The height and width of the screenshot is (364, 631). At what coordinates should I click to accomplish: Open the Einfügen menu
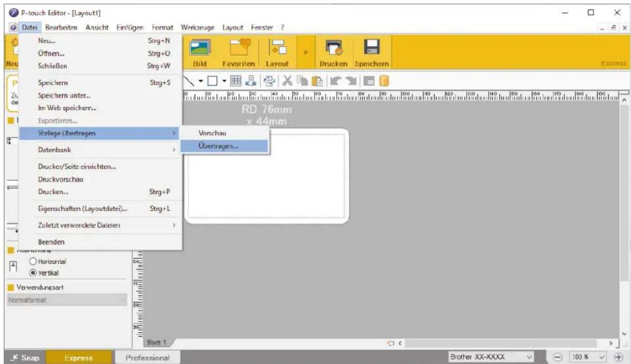coord(130,27)
